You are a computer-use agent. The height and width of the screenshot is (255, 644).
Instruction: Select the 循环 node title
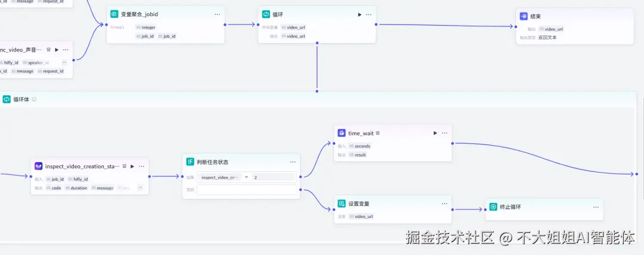point(277,14)
